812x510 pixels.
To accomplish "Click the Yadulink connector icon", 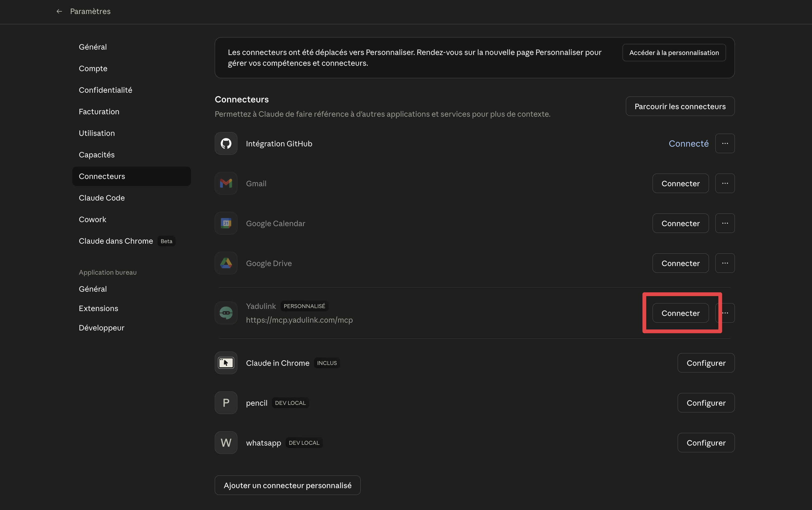I will 226,313.
